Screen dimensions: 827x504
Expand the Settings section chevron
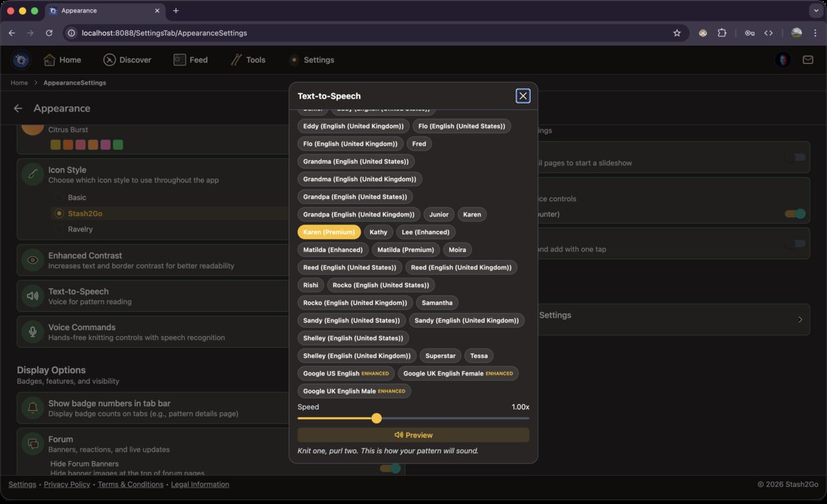pos(800,319)
